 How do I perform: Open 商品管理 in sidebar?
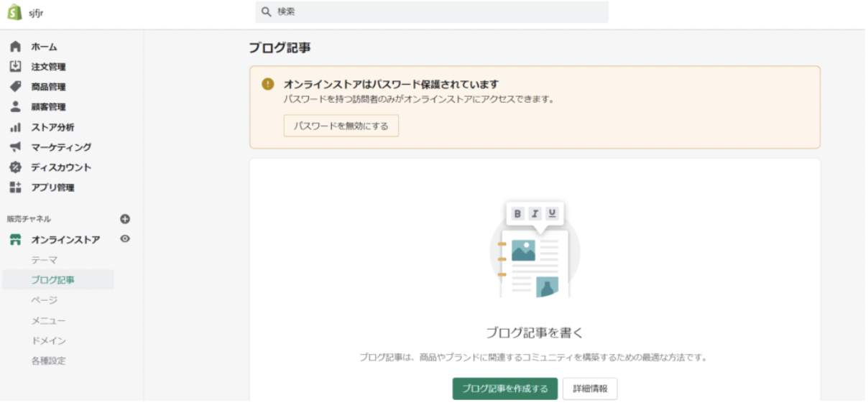tap(48, 87)
